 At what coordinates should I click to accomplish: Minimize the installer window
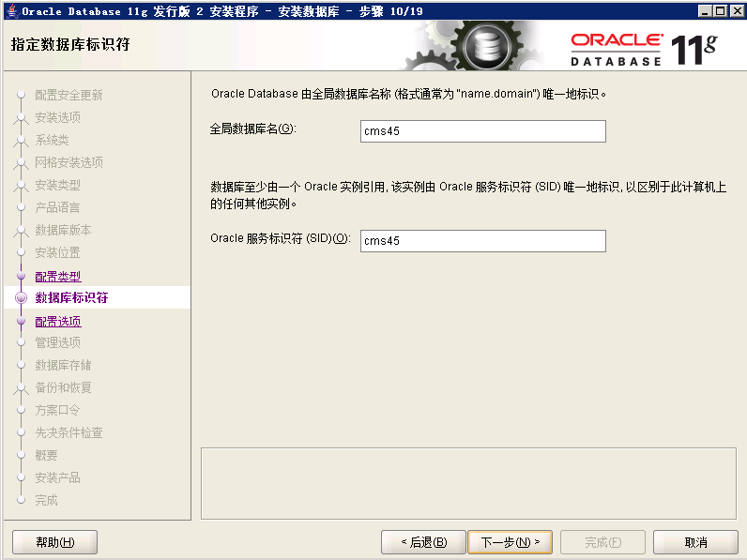[705, 10]
